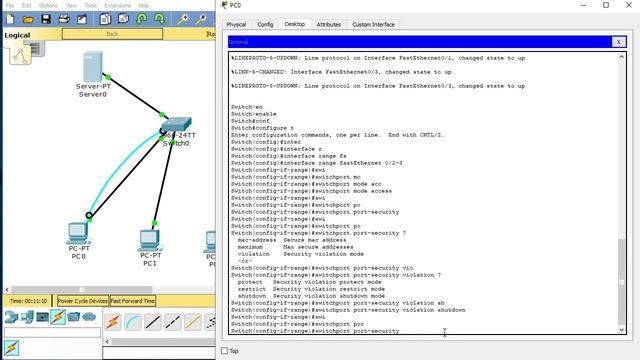The width and height of the screenshot is (640, 360).
Task: Select Connections category lightning icon
Action: [x=58, y=317]
